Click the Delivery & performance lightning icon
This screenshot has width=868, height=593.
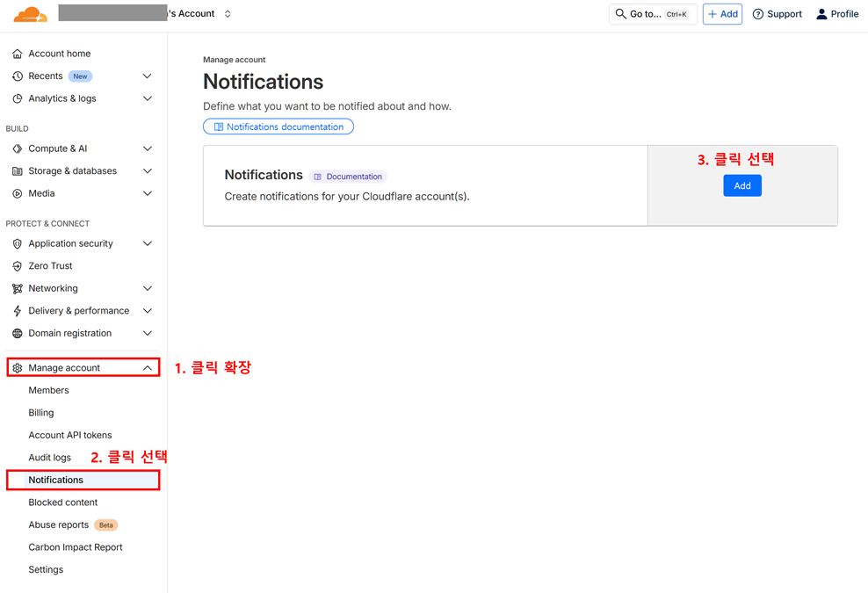tap(18, 311)
